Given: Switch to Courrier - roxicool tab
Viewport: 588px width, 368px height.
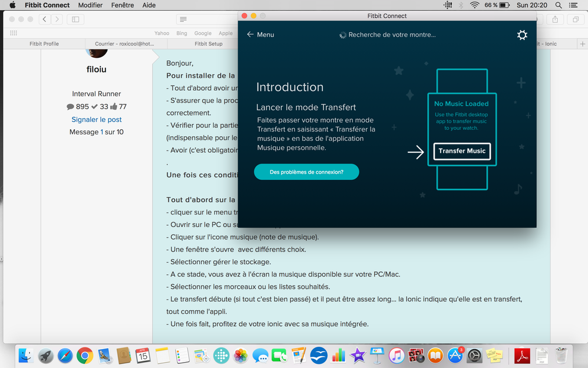Looking at the screenshot, I should tap(124, 44).
